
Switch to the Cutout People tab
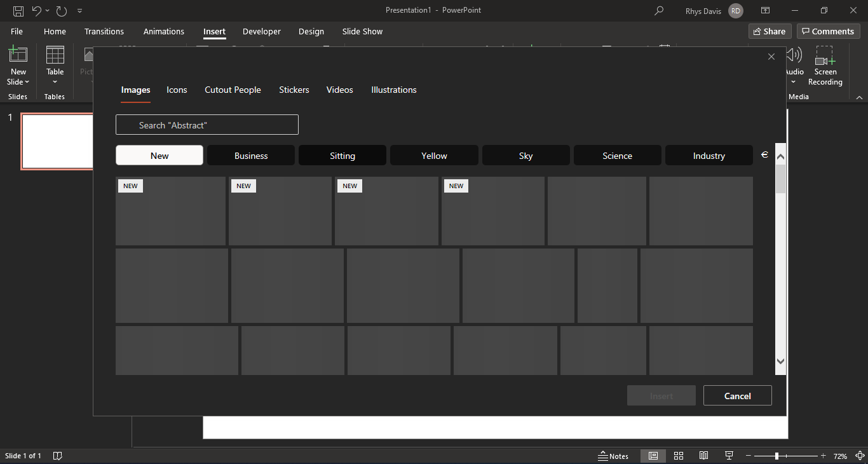233,90
